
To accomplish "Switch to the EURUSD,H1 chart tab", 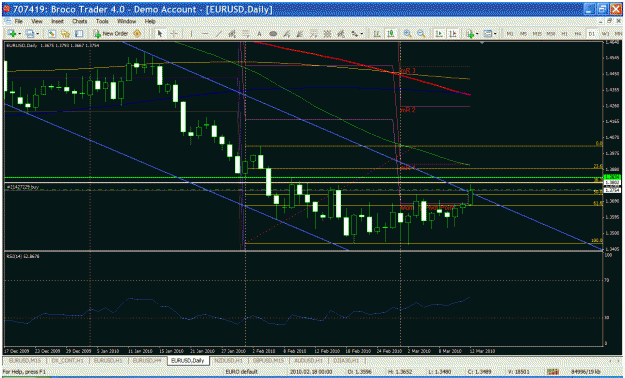I will click(108, 360).
